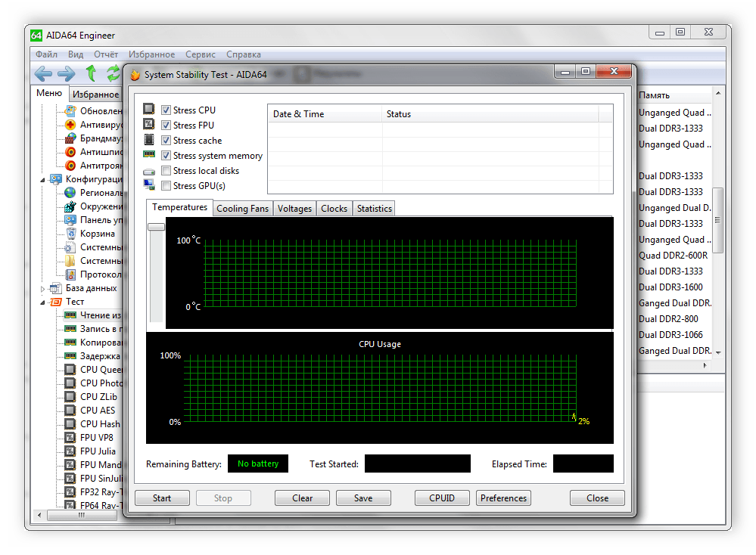The width and height of the screenshot is (756, 555).
Task: Click the Конфигурация computer icon
Action: (x=56, y=179)
